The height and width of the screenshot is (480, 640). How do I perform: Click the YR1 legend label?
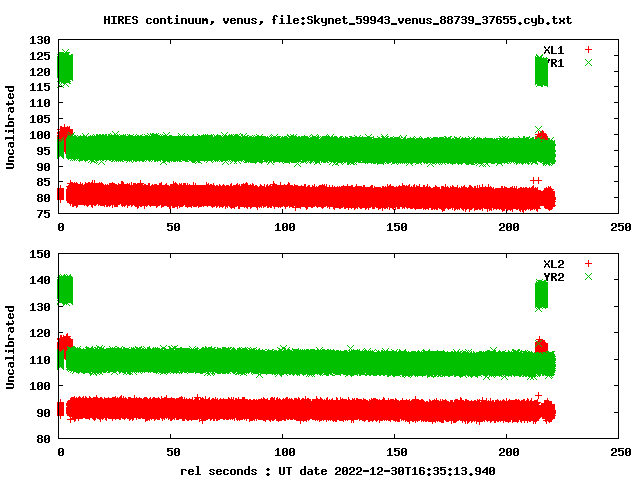point(556,63)
